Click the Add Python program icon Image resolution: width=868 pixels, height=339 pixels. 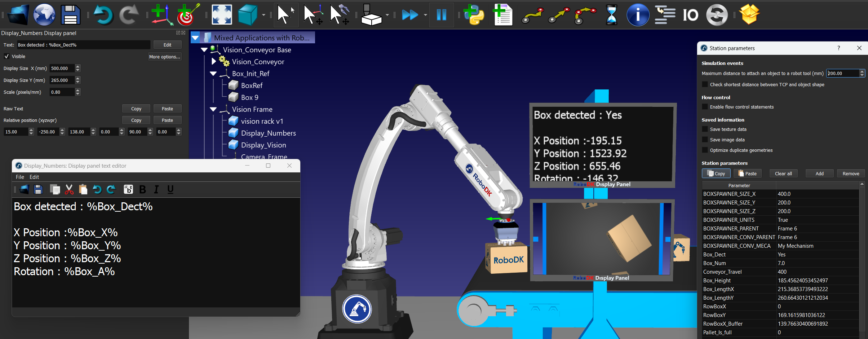tap(473, 15)
